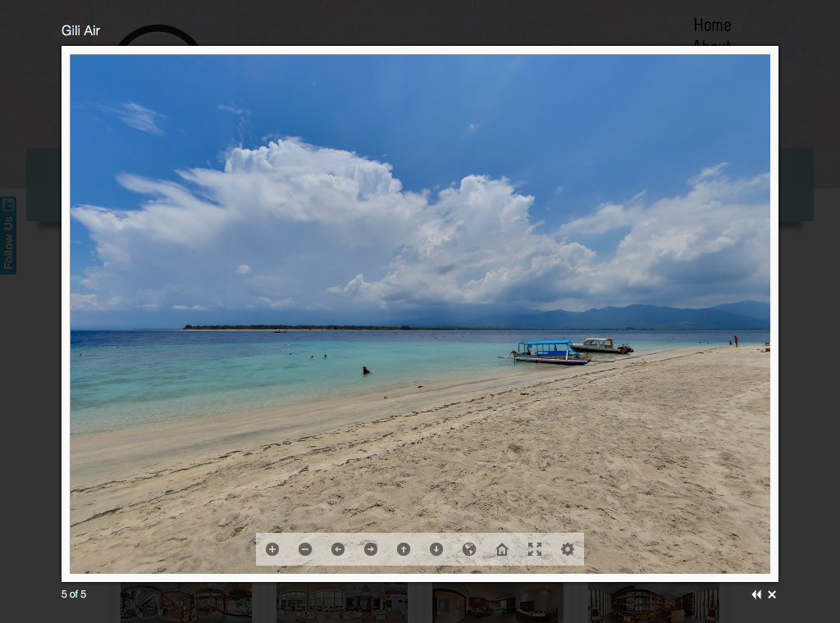Click the Gili Air title text
The height and width of the screenshot is (623, 840).
[80, 30]
